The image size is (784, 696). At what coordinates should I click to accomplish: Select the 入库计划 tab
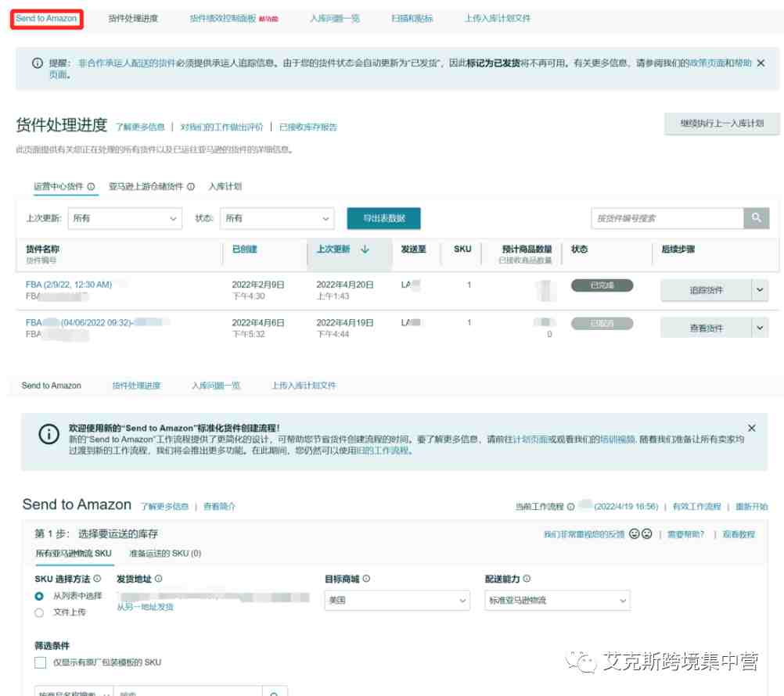click(225, 186)
